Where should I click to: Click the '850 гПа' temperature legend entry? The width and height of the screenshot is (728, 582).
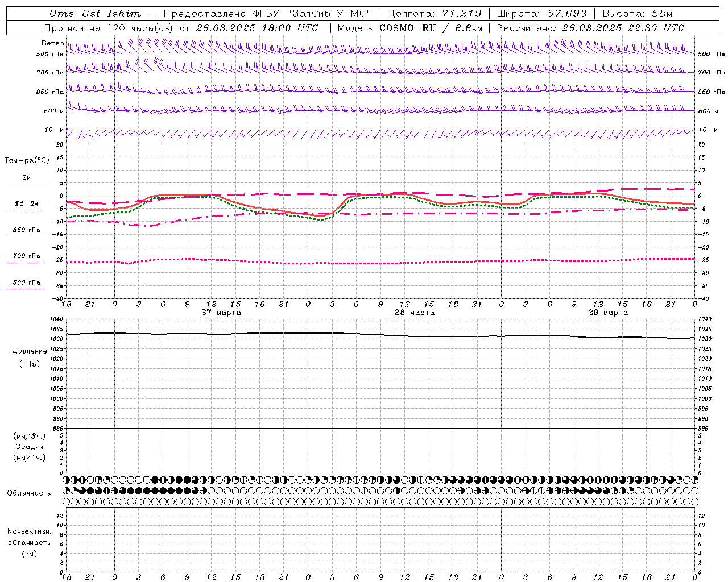click(x=27, y=230)
